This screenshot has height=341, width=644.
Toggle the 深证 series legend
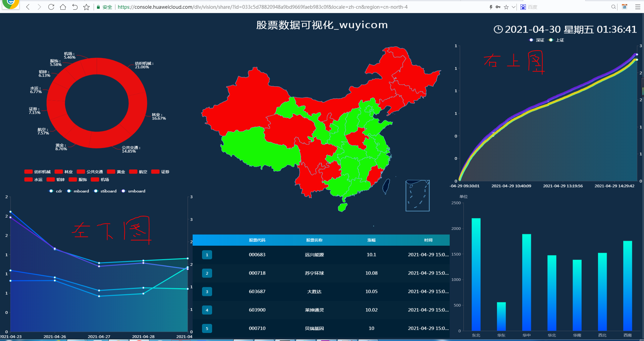(537, 40)
